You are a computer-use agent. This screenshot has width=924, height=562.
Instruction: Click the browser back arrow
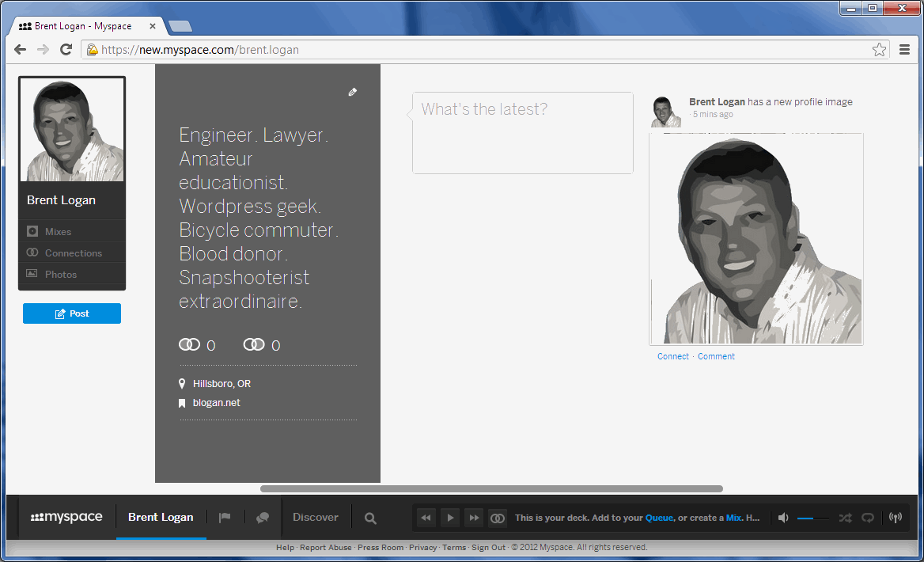pos(20,50)
